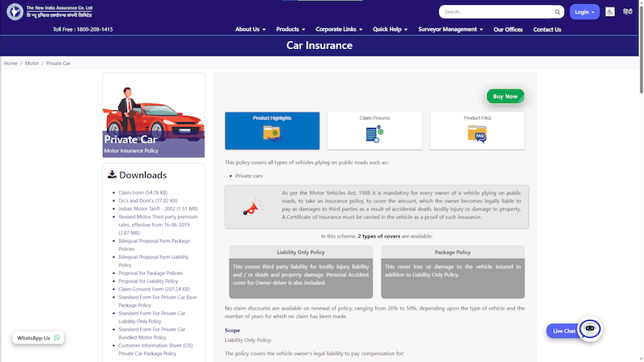Click the Buy Now button
Image resolution: width=644 pixels, height=362 pixels.
pyautogui.click(x=506, y=96)
